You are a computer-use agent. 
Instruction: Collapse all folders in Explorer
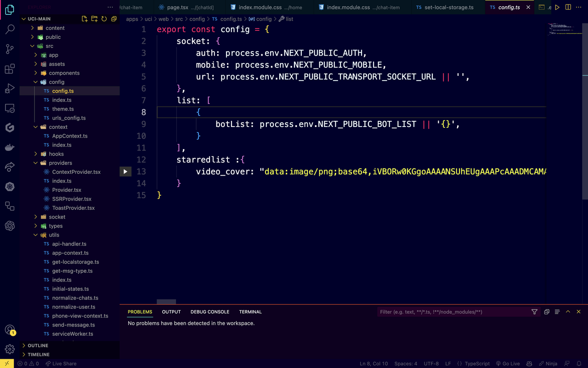click(x=113, y=19)
